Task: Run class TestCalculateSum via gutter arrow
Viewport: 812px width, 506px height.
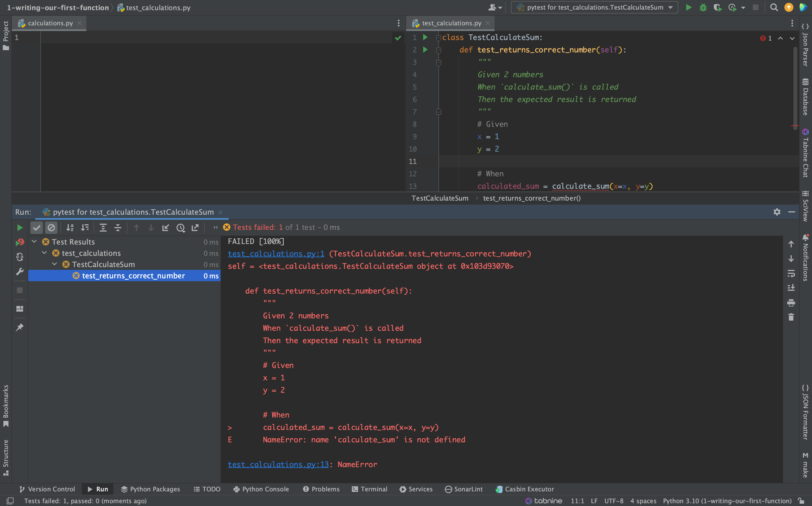Action: 425,37
